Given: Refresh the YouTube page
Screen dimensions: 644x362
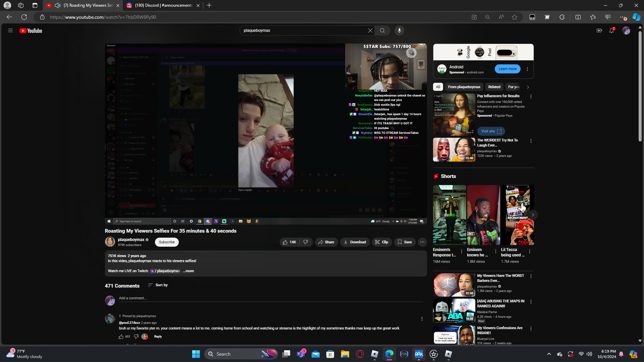Looking at the screenshot, I should tap(24, 17).
